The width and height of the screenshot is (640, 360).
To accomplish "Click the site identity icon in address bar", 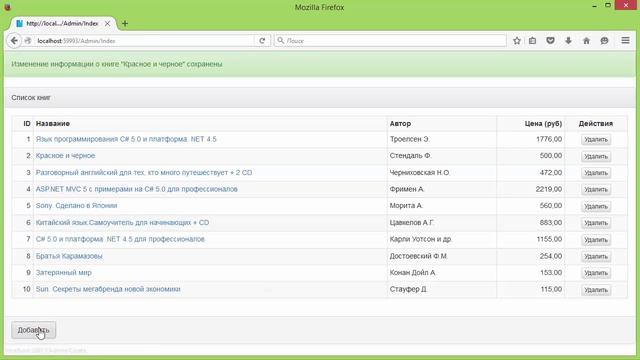I will click(x=28, y=41).
